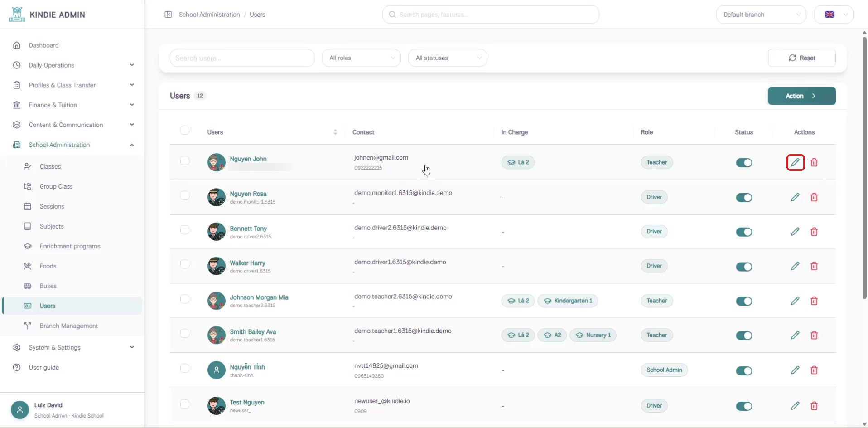The image size is (868, 428).
Task: Click the Kindie Admin owl logo
Action: click(x=17, y=15)
